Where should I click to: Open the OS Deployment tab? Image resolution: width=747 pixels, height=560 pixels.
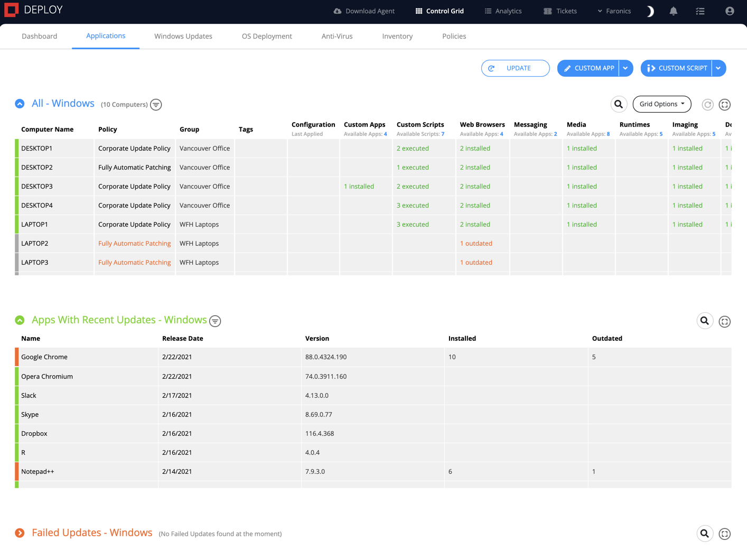(x=267, y=36)
